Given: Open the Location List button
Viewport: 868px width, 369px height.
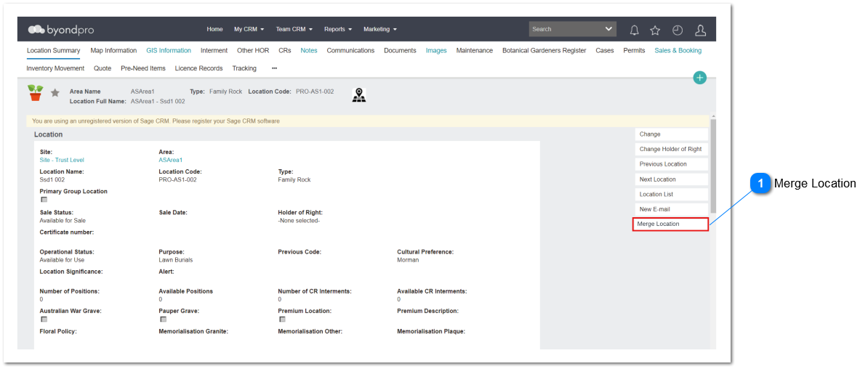Looking at the screenshot, I should click(x=672, y=194).
